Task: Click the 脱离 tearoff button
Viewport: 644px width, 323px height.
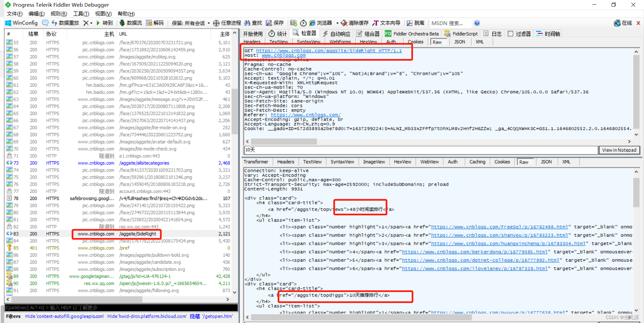Action: (x=416, y=23)
